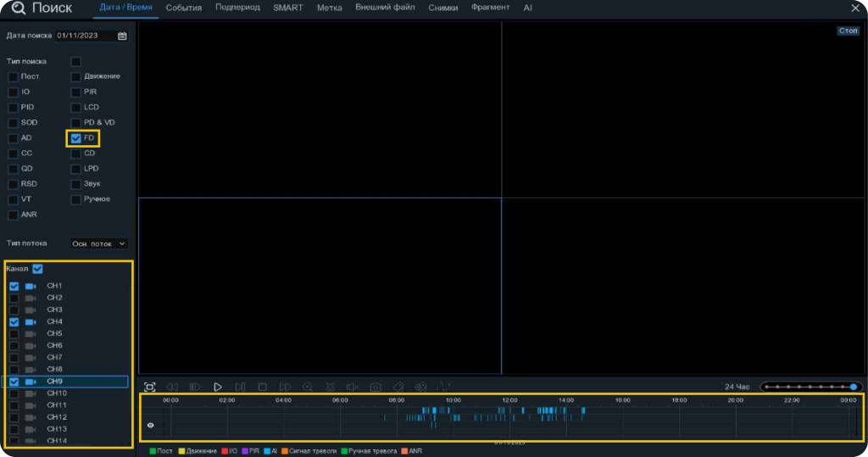Screen dimensions: 868x457
Task: Click the CH1 camera icon
Action: (x=31, y=287)
